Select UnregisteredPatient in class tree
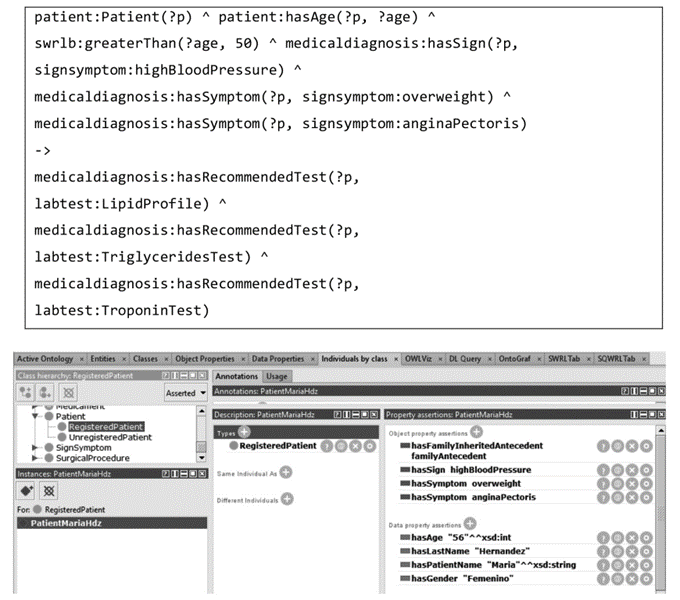 111,437
